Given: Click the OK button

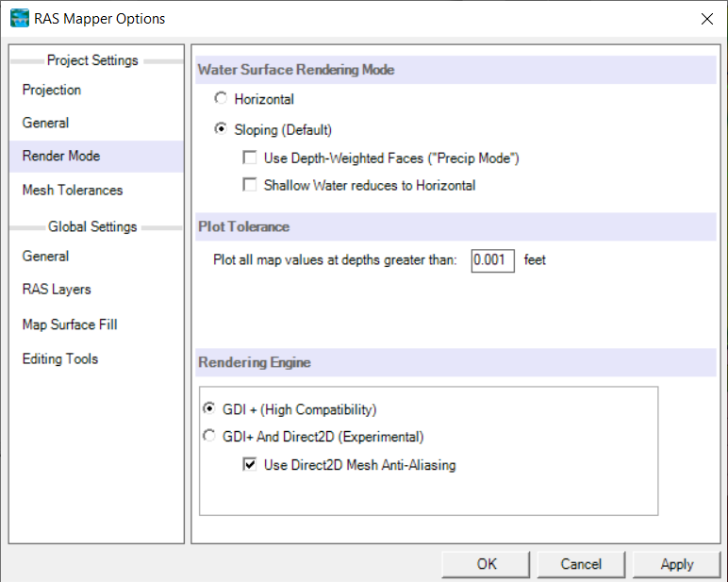Looking at the screenshot, I should (x=486, y=564).
